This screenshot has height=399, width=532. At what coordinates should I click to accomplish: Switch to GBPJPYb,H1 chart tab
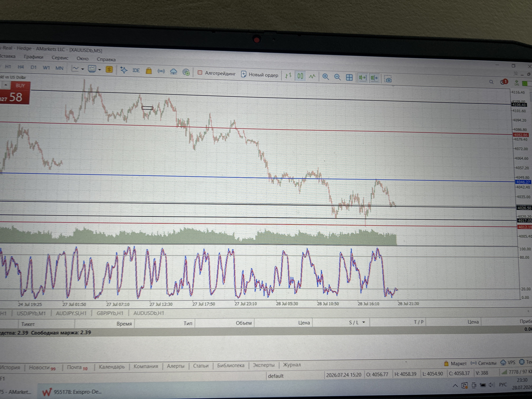pyautogui.click(x=110, y=313)
